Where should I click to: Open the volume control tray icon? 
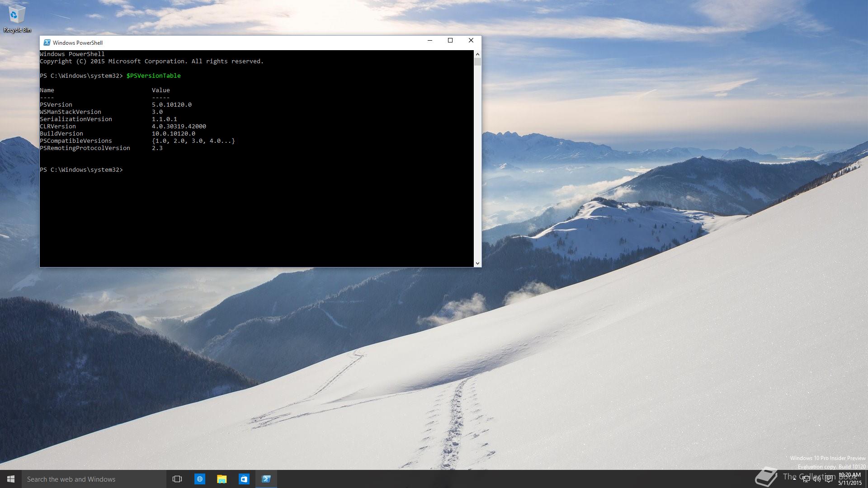coord(817,479)
